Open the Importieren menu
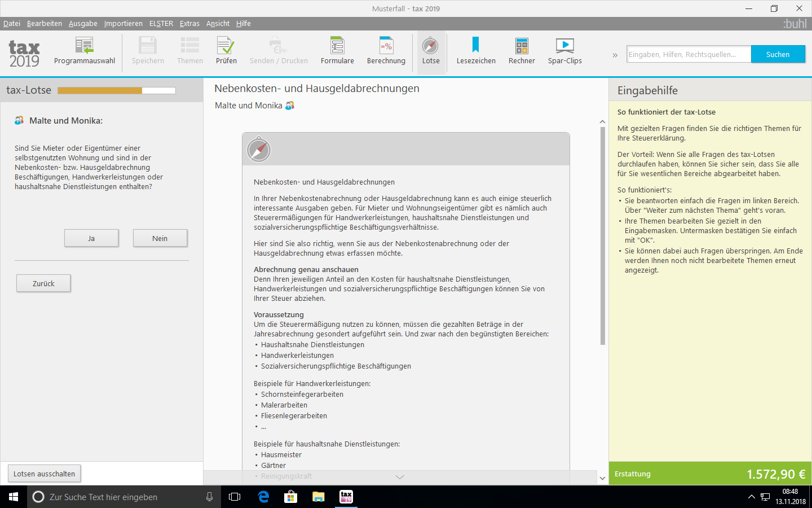This screenshot has height=508, width=812. click(123, 24)
